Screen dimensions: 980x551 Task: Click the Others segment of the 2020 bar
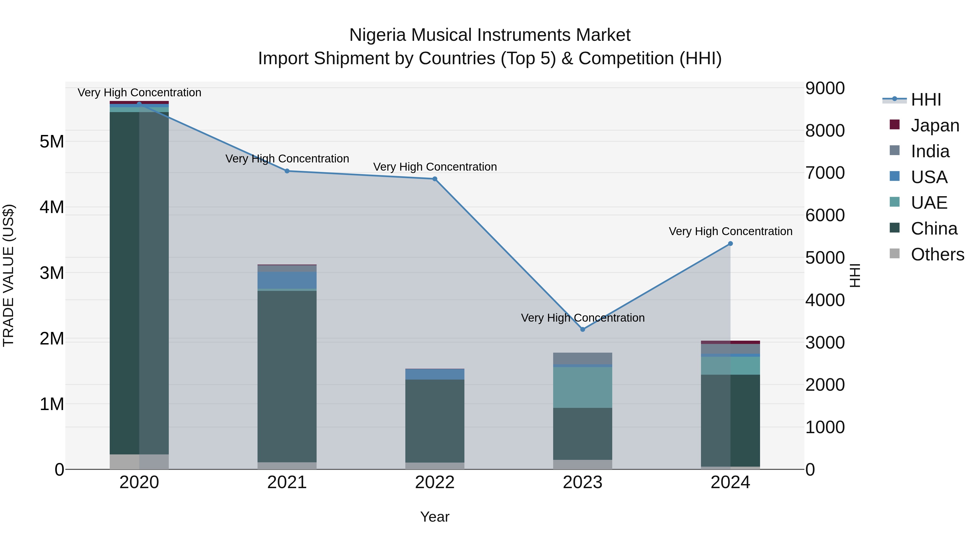[x=139, y=462]
